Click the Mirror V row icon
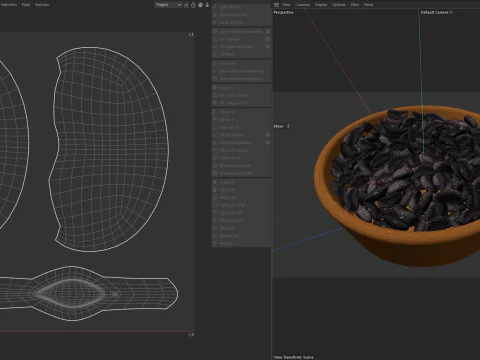480x360 pixels. (x=215, y=119)
